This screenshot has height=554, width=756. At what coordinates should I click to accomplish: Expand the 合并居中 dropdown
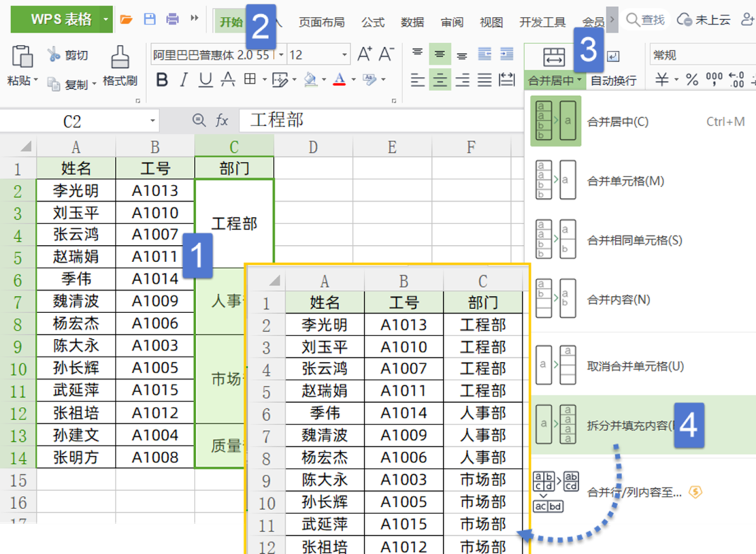tap(580, 80)
